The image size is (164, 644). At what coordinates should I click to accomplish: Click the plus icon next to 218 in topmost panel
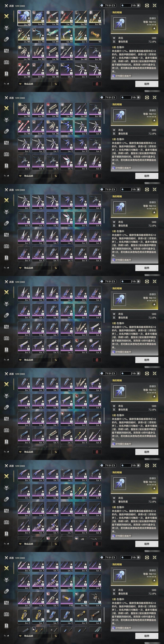tap(138, 5)
